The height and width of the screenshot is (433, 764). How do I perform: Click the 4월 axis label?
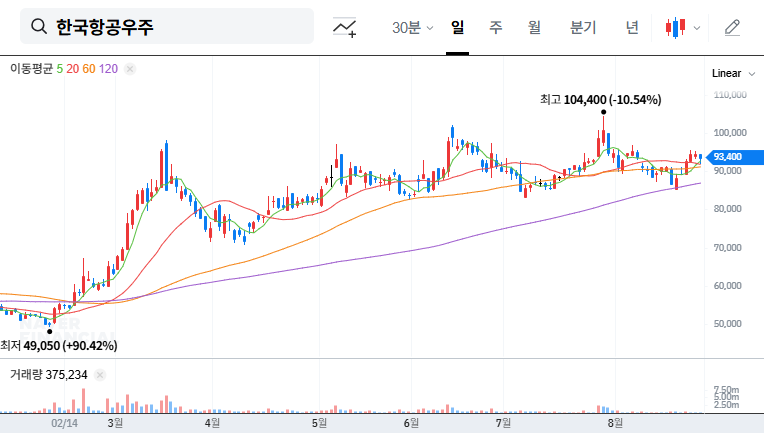coord(212,423)
